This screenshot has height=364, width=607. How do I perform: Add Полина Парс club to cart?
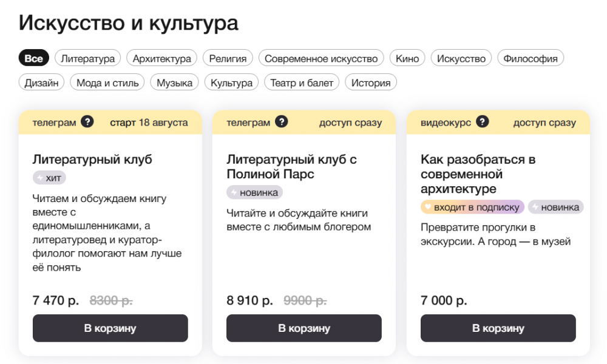pos(304,328)
